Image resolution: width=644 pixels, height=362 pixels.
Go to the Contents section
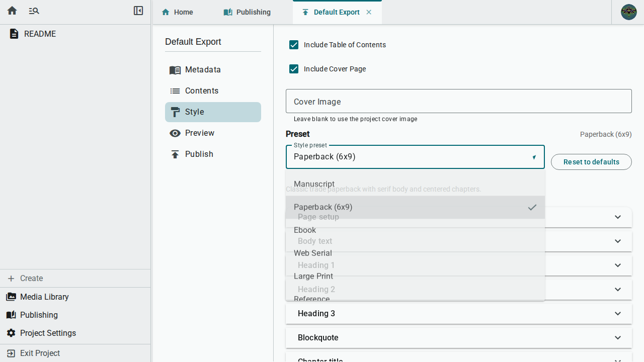pos(213,91)
